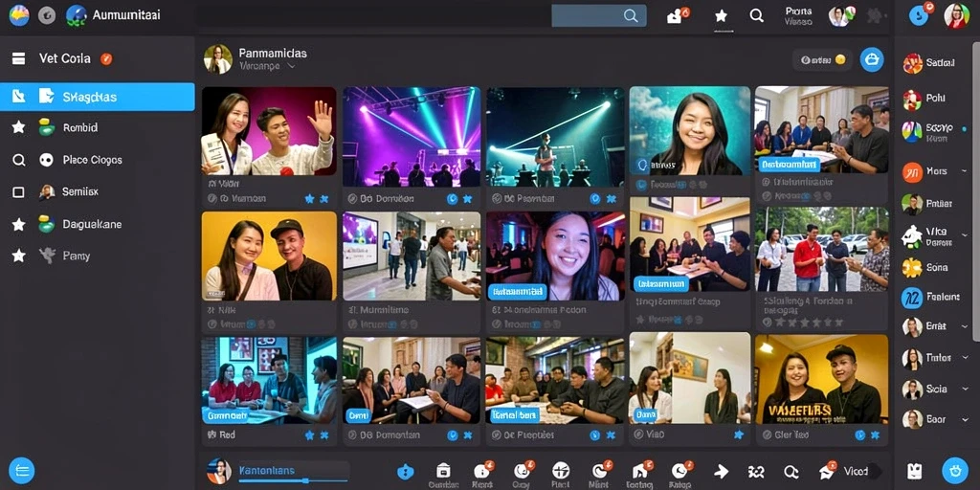Click the arrow icon in the bottom toolbar
The height and width of the screenshot is (490, 980).
tap(722, 471)
